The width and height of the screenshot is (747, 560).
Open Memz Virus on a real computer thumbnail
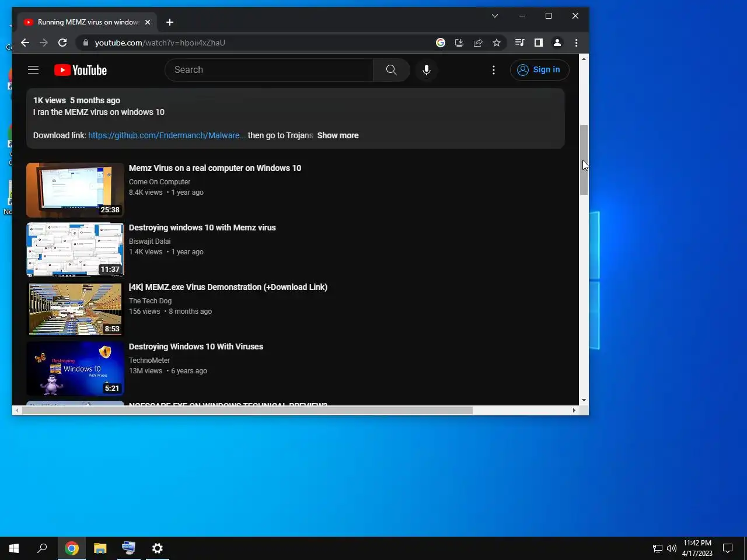[x=75, y=190]
